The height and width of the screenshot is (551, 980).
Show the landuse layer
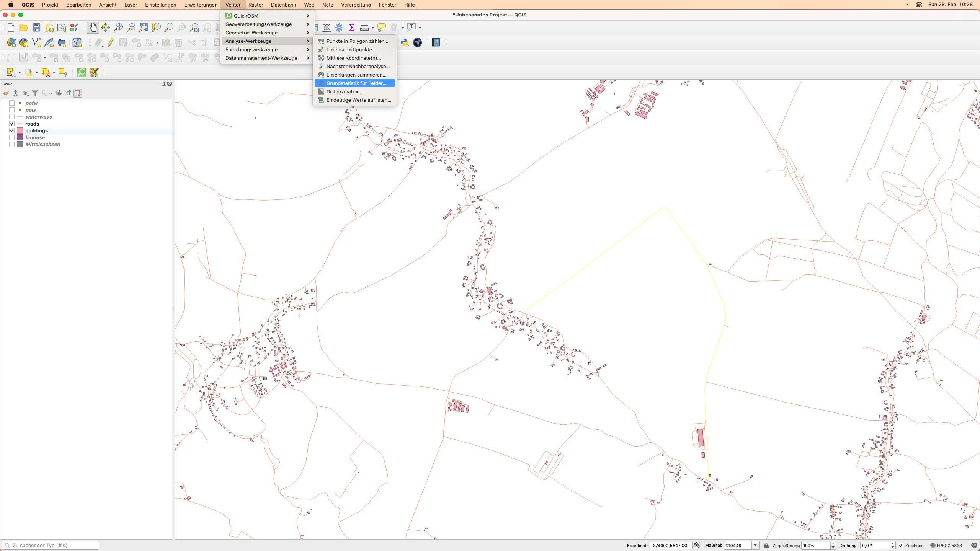click(12, 138)
